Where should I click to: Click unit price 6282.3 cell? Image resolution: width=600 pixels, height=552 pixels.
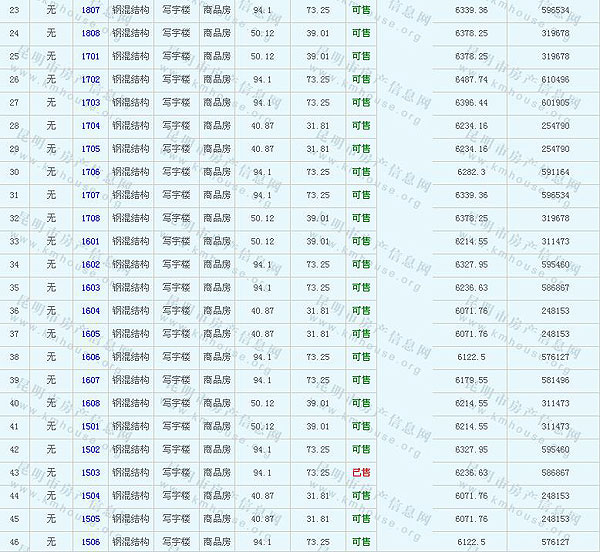click(x=471, y=172)
